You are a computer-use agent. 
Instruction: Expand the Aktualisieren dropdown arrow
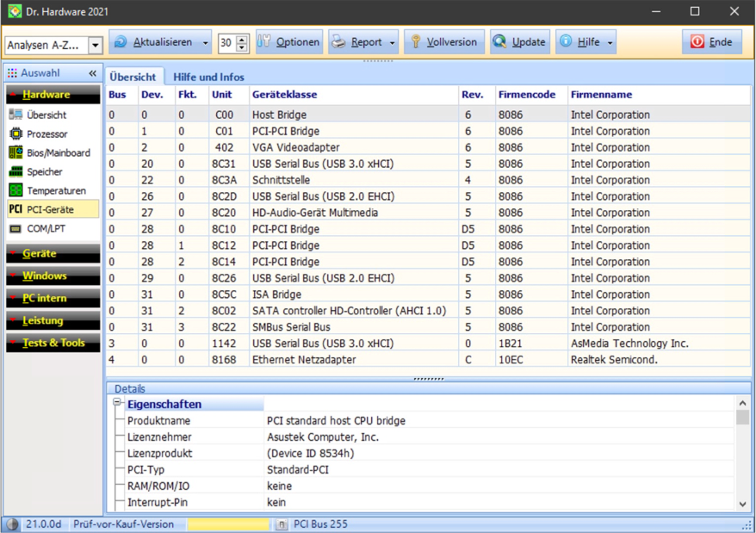click(205, 42)
